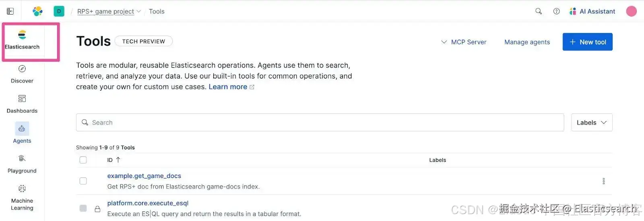
Task: Open row actions for example.get_game_docs
Action: tap(603, 181)
